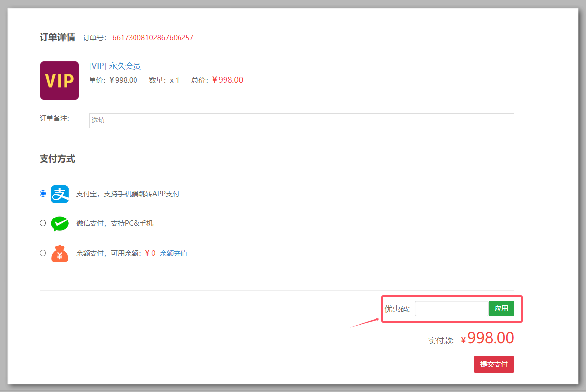Click the Alipay logo icon
Image resolution: width=586 pixels, height=392 pixels.
coord(60,194)
